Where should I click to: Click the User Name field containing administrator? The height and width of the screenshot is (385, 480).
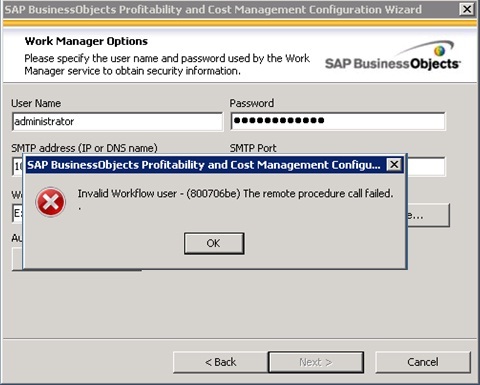tap(117, 121)
